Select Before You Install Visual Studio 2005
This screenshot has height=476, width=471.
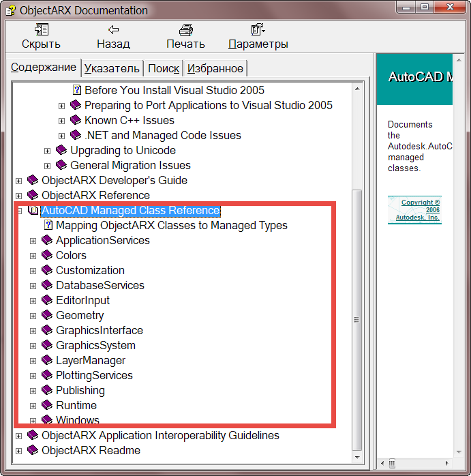174,90
